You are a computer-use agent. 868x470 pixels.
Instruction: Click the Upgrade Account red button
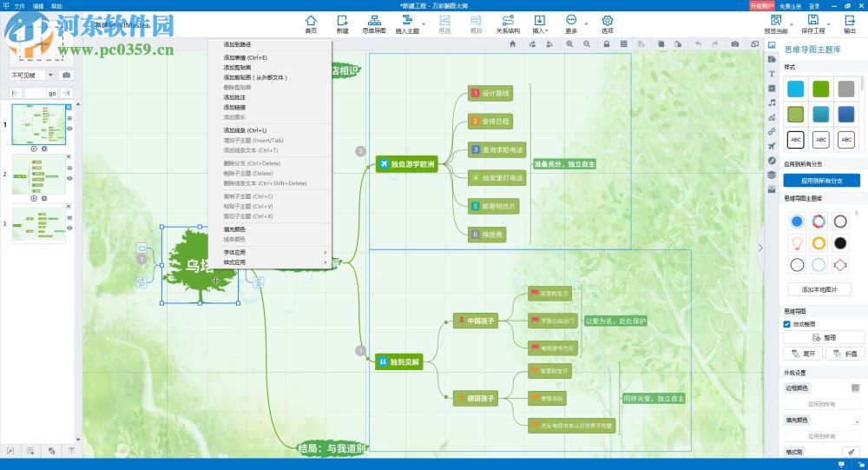click(x=762, y=5)
